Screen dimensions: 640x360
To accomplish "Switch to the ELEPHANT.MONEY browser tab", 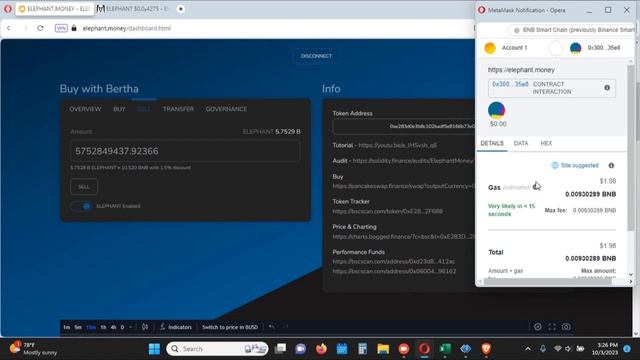I will click(54, 9).
